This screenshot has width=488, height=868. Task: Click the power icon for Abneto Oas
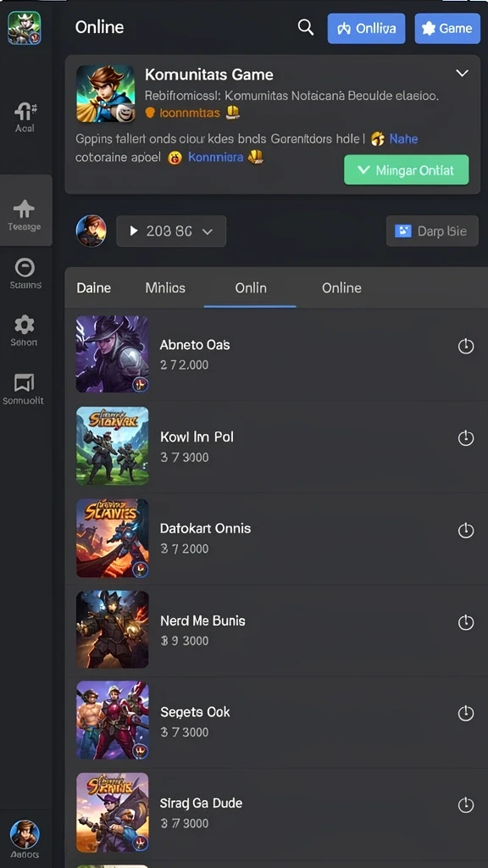tap(466, 346)
